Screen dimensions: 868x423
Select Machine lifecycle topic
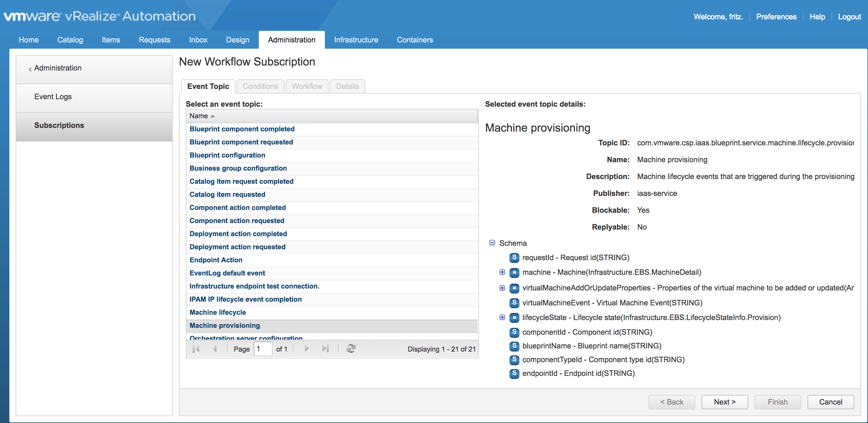[x=332, y=313]
